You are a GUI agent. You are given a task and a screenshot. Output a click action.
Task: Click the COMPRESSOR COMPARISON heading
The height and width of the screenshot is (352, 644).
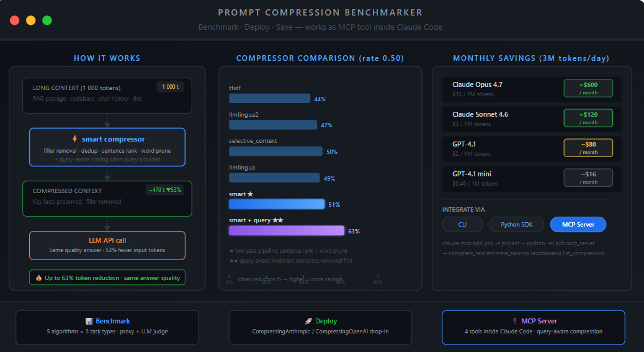(x=320, y=58)
